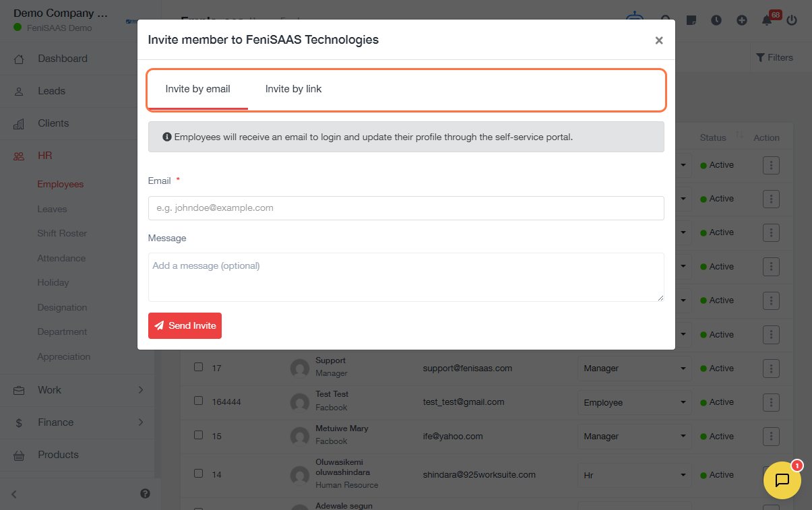Open the sticky notes icon
This screenshot has width=812, height=510.
pos(691,20)
